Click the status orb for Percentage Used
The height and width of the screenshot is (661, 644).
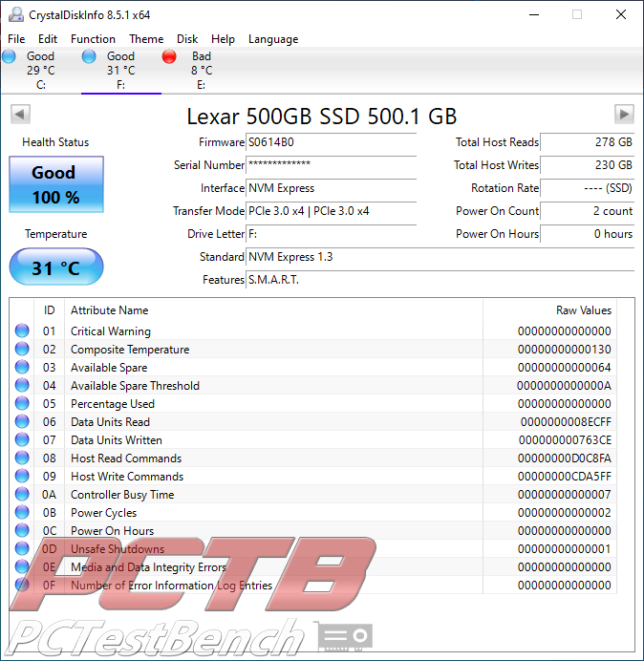click(22, 403)
